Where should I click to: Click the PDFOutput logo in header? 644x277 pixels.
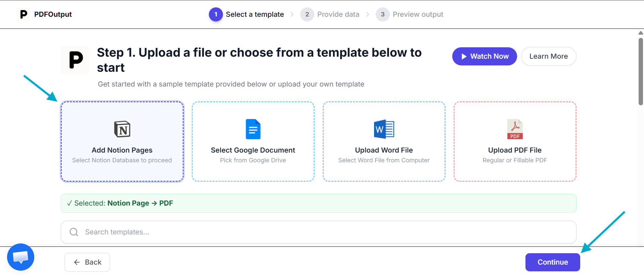(23, 14)
